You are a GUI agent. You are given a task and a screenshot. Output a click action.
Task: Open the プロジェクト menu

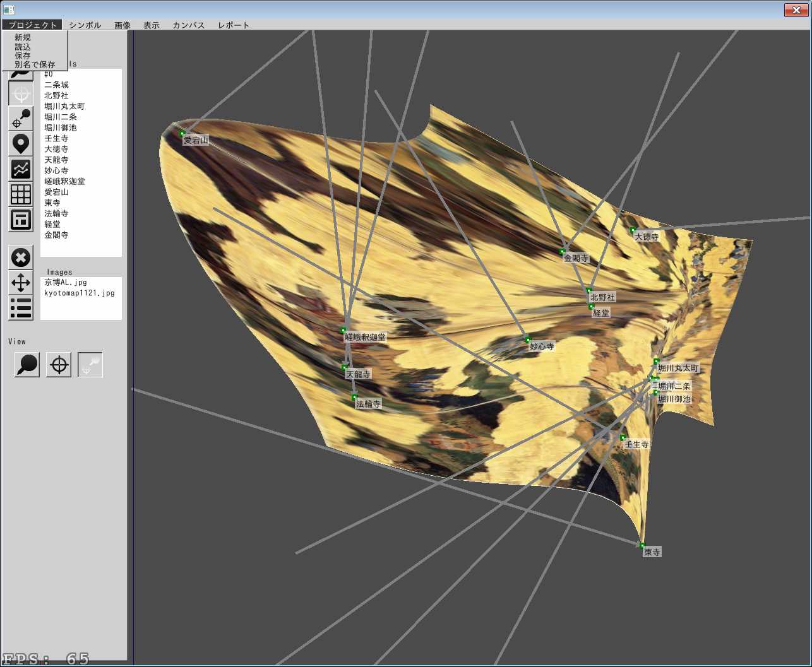pos(32,25)
